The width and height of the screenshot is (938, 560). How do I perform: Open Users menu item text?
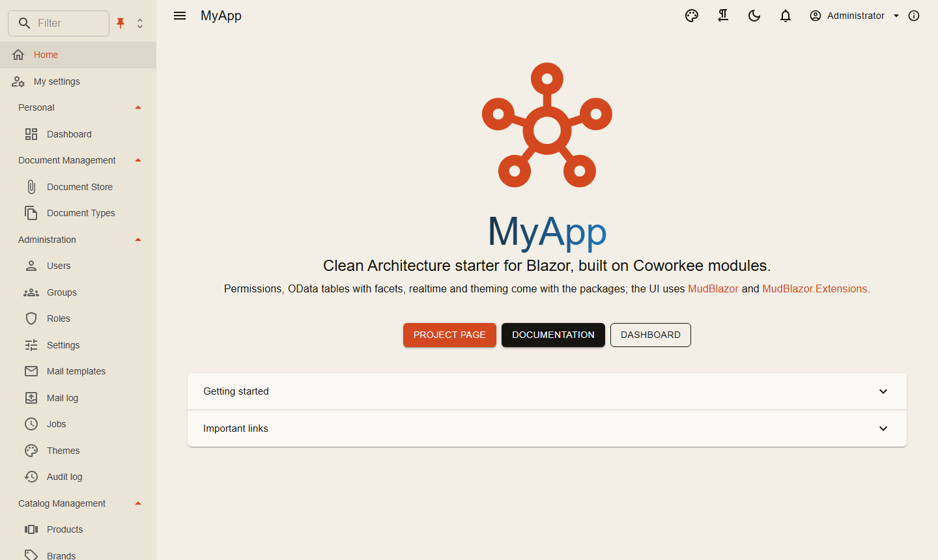59,266
